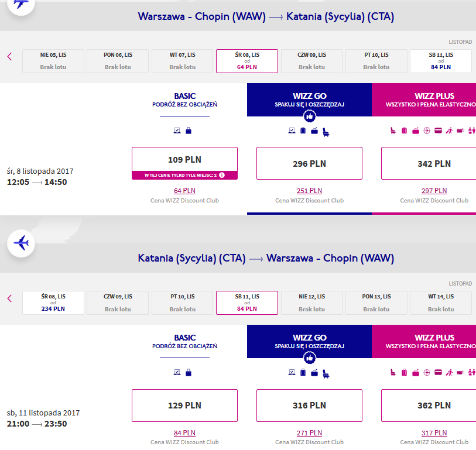
Task: Click priority boarding walker icon, return WIZZ PLUS
Action: point(449,372)
